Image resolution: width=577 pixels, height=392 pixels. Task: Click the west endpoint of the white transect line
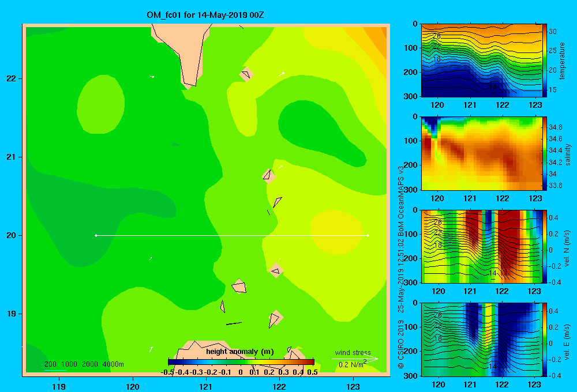tap(96, 235)
